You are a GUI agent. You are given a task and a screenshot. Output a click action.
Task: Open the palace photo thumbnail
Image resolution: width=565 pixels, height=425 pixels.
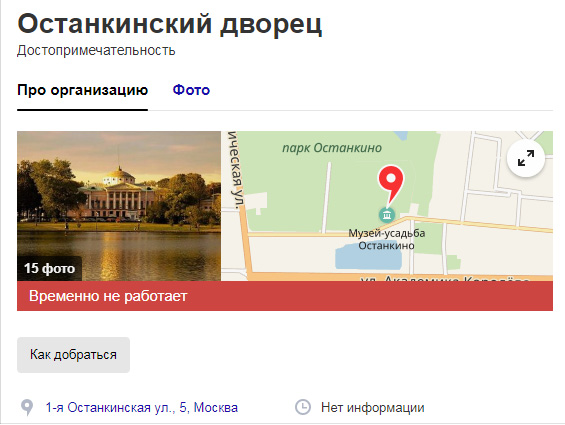(x=119, y=206)
